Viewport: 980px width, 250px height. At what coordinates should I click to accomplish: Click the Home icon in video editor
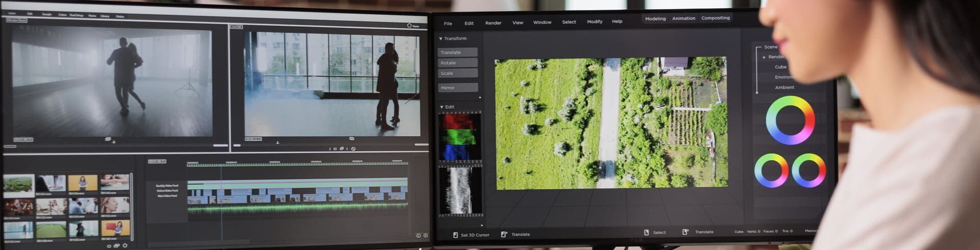(409, 26)
